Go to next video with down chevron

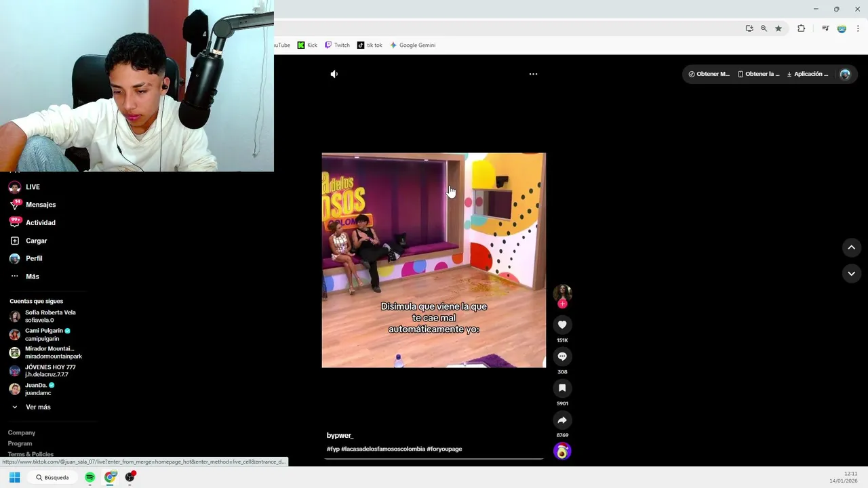point(852,273)
